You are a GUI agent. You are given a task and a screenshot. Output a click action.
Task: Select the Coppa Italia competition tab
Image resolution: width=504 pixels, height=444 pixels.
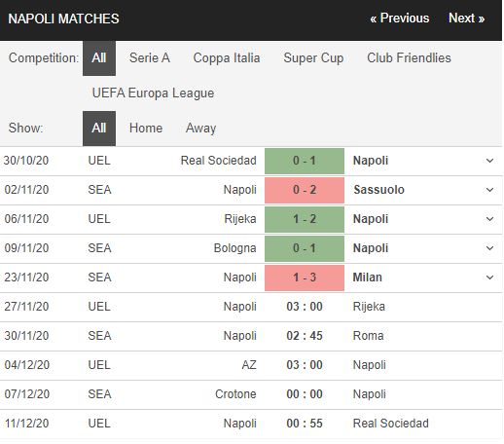[x=227, y=58]
